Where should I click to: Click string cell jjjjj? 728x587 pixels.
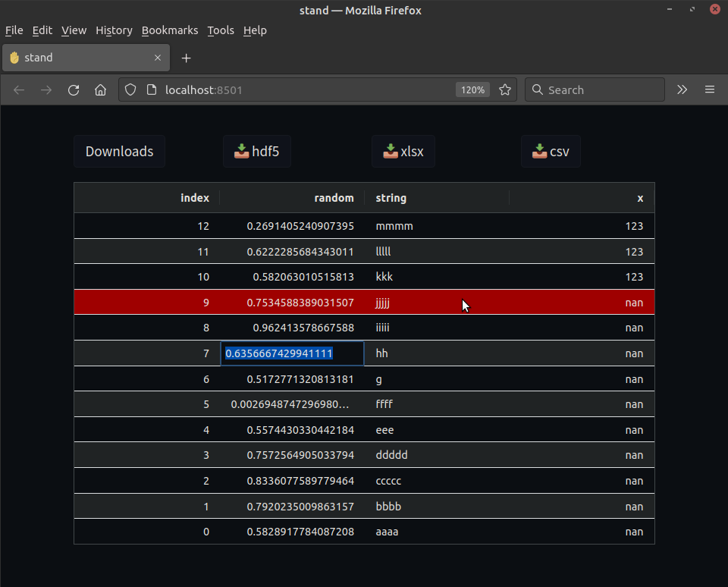pyautogui.click(x=437, y=303)
